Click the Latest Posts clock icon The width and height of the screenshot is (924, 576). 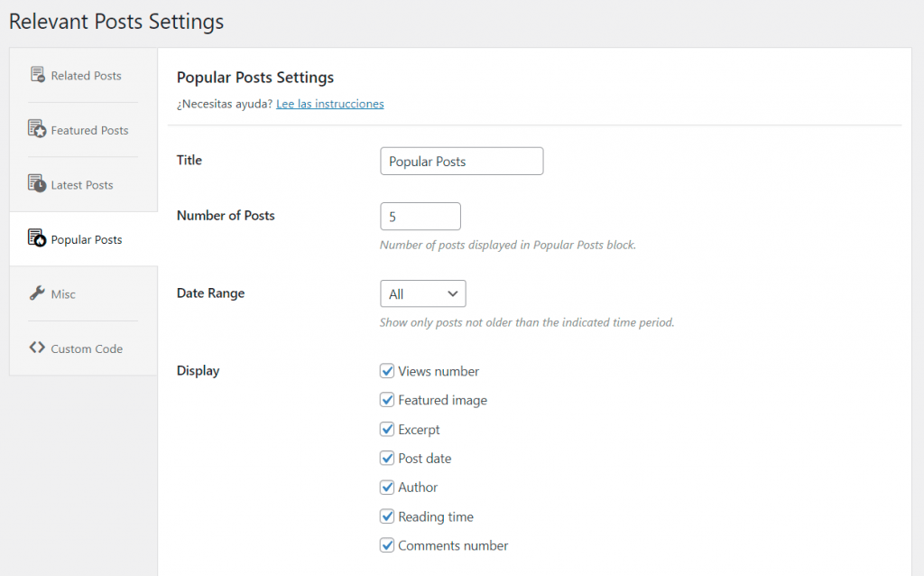coord(37,184)
